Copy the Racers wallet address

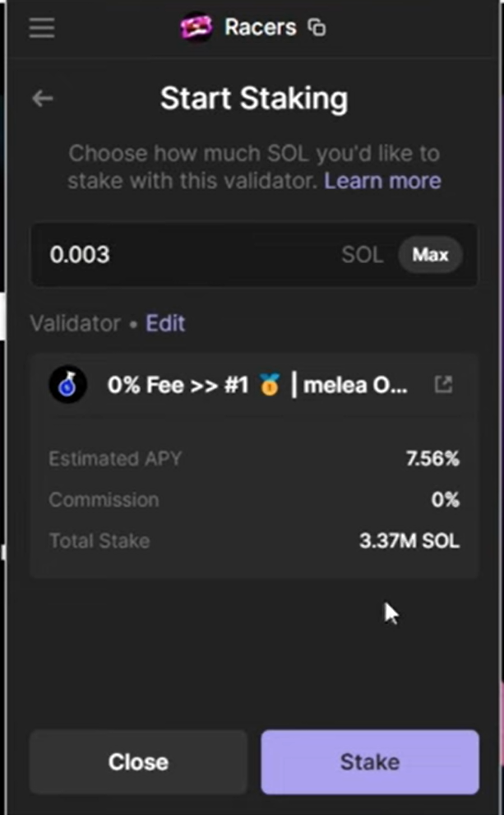pyautogui.click(x=317, y=29)
